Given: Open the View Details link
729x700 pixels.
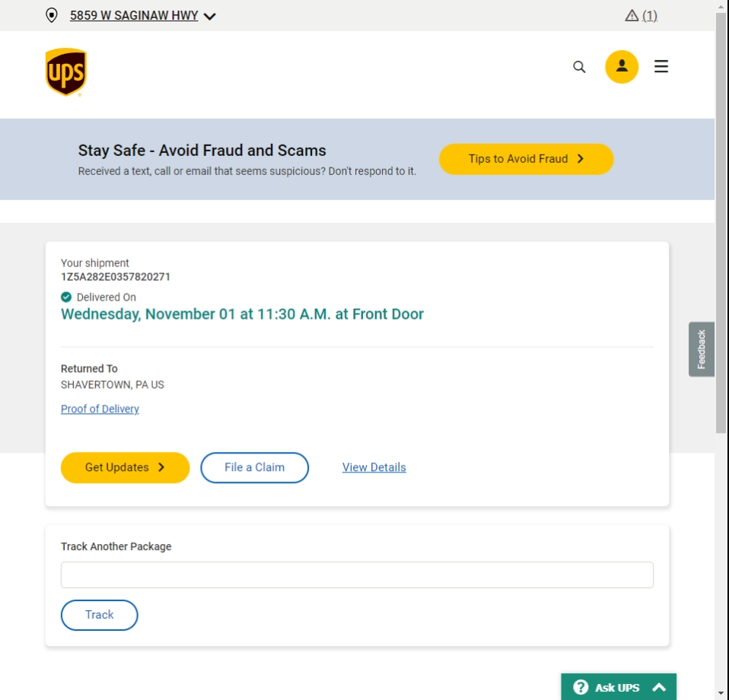Looking at the screenshot, I should [x=374, y=468].
